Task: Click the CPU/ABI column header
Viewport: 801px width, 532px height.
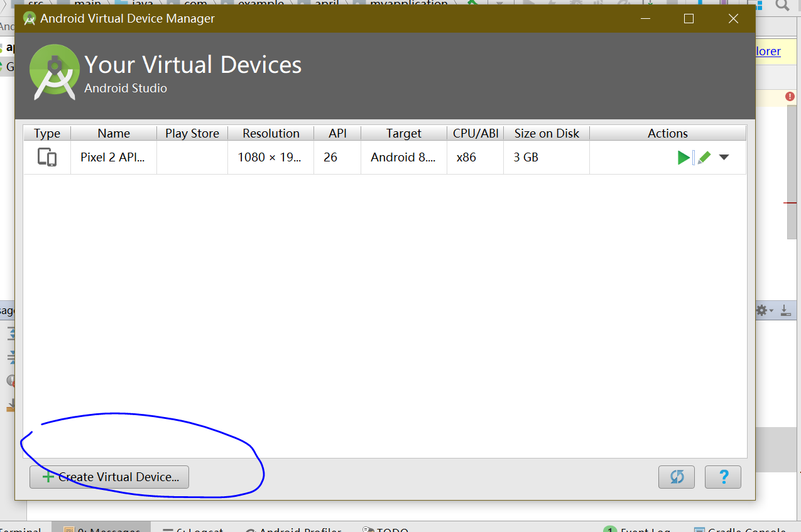Action: [476, 133]
